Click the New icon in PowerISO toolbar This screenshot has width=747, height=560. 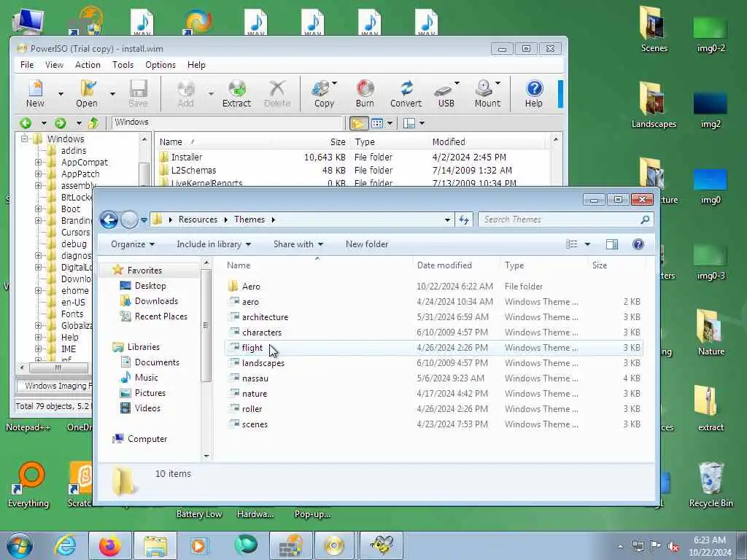coord(35,93)
